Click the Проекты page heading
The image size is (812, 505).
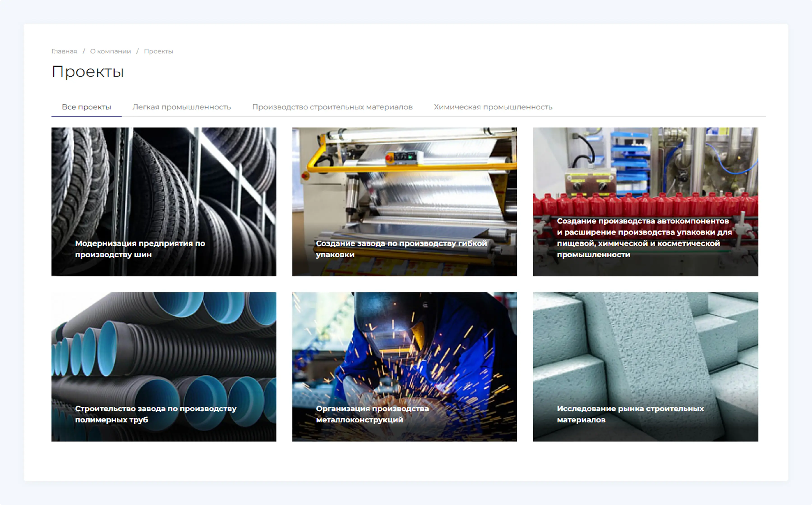pyautogui.click(x=88, y=72)
